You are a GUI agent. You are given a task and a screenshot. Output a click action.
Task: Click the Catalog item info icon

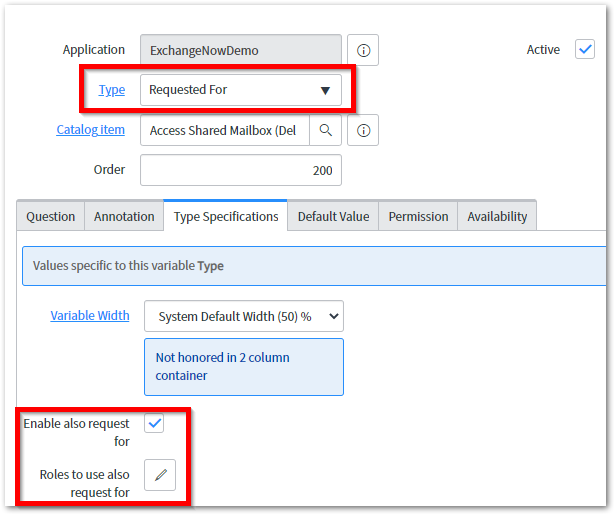(x=363, y=130)
